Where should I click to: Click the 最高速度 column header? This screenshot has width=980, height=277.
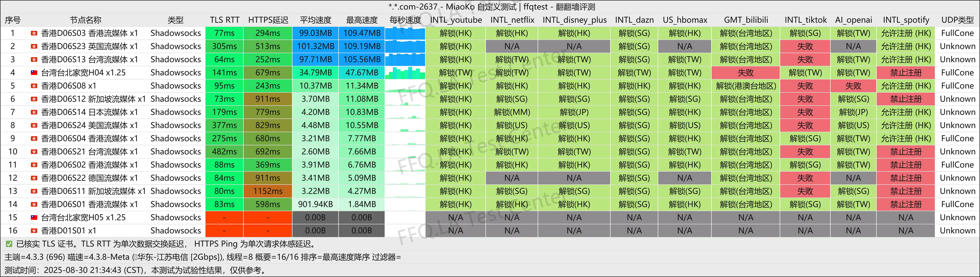[x=362, y=20]
